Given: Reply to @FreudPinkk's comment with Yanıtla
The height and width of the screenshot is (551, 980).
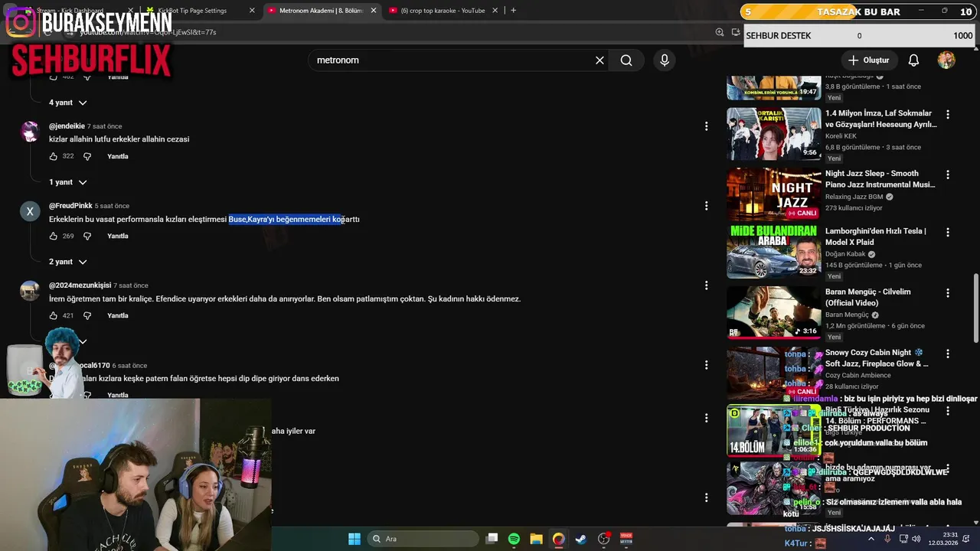Looking at the screenshot, I should (118, 236).
